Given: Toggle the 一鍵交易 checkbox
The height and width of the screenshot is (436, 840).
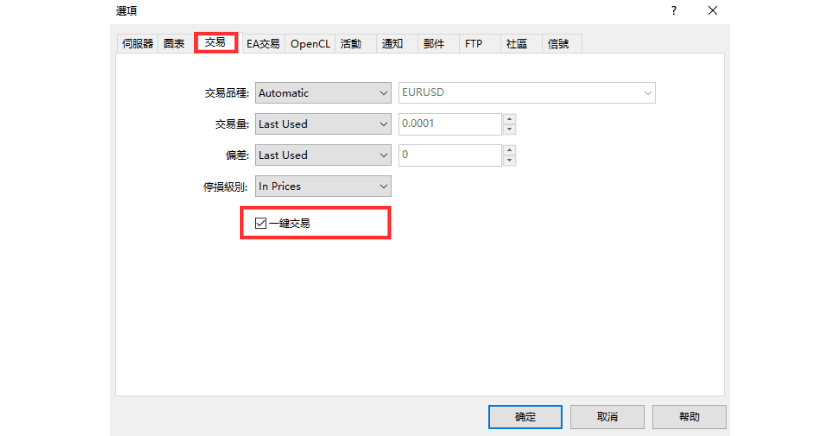Looking at the screenshot, I should click(x=261, y=223).
